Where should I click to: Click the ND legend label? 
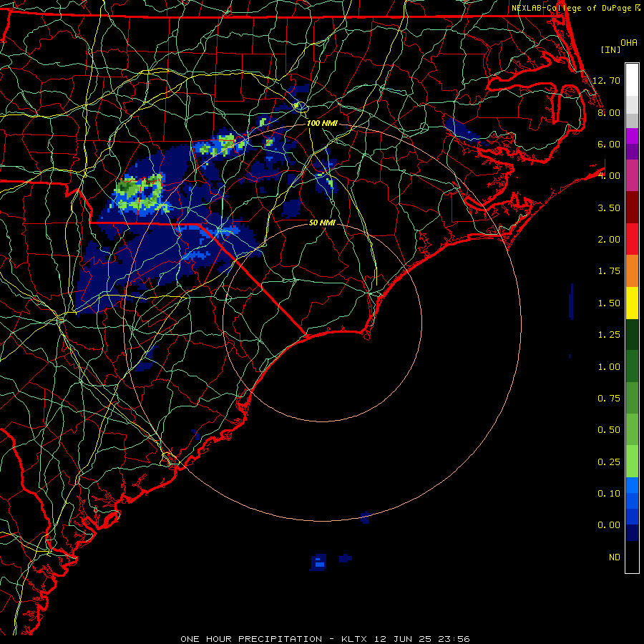coord(615,557)
